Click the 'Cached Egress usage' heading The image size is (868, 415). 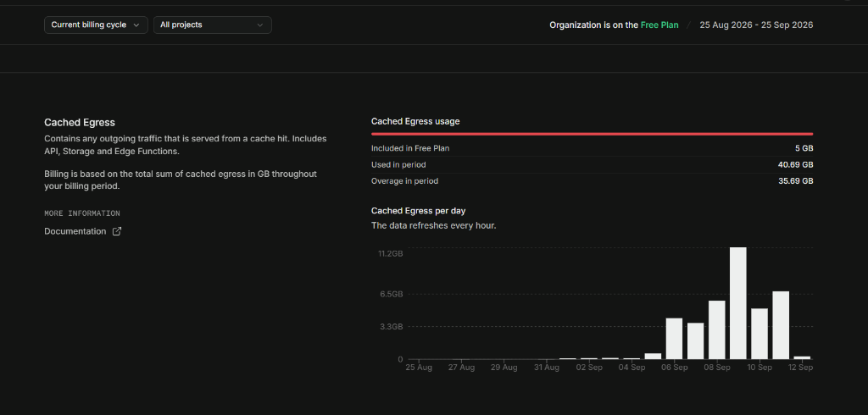coord(415,121)
